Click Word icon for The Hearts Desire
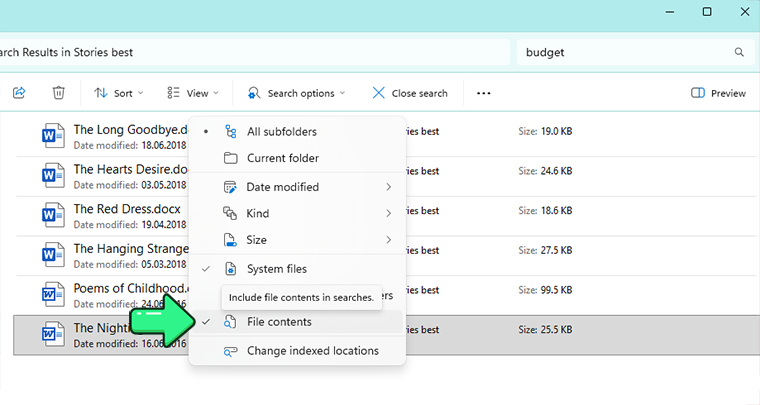This screenshot has width=760, height=405. pyautogui.click(x=53, y=175)
